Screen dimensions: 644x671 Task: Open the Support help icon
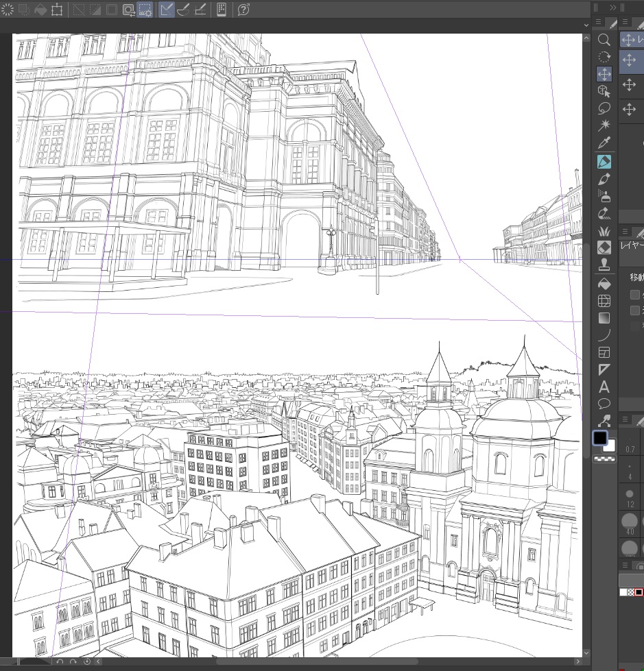(x=243, y=10)
